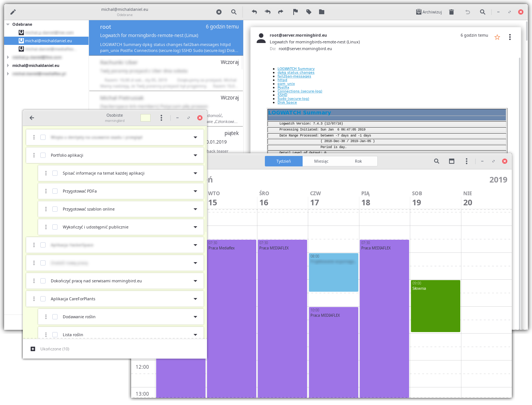Viewport: 532px width, 405px height.
Task: Switch calendar to 'Miesiąc' view
Action: pyautogui.click(x=321, y=161)
